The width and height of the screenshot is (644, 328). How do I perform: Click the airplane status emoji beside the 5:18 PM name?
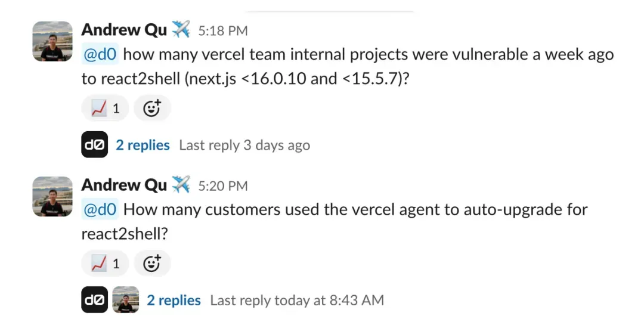tap(181, 29)
